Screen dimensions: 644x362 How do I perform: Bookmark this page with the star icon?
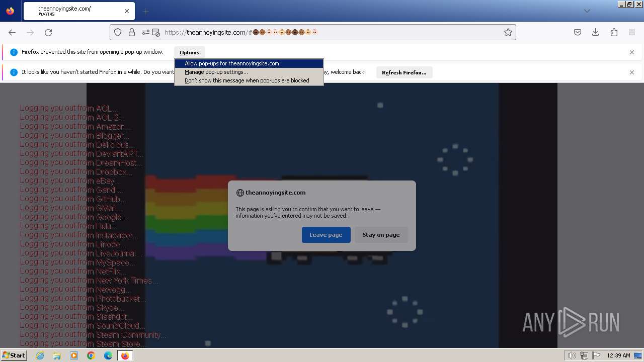coord(508,32)
